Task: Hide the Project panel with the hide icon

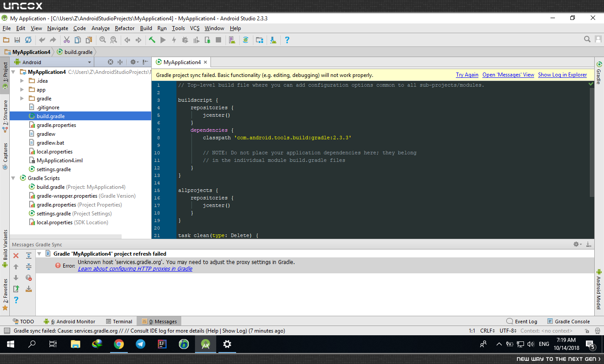Action: pyautogui.click(x=145, y=62)
